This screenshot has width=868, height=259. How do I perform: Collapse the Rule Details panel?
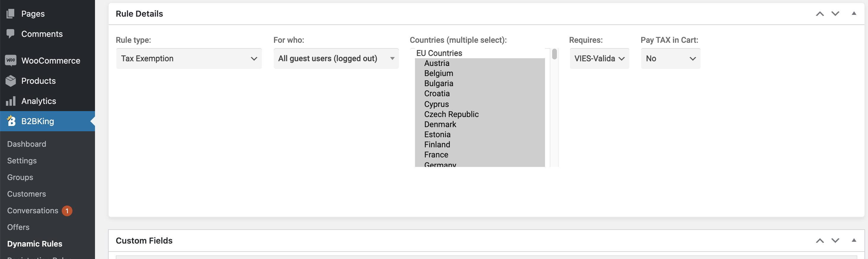tap(854, 13)
